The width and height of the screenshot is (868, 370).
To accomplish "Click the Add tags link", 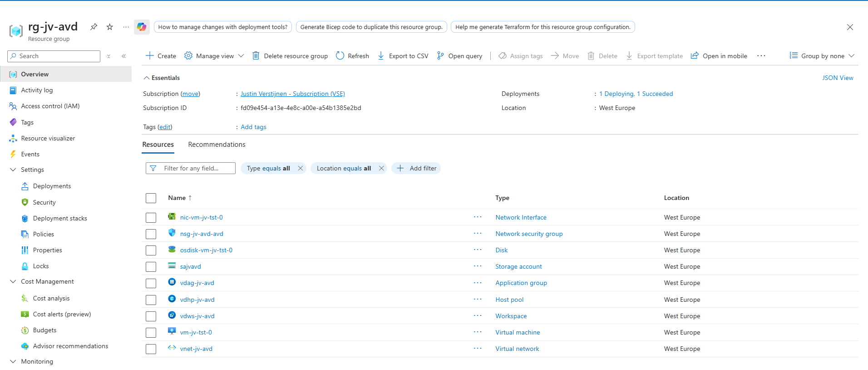I will click(253, 127).
